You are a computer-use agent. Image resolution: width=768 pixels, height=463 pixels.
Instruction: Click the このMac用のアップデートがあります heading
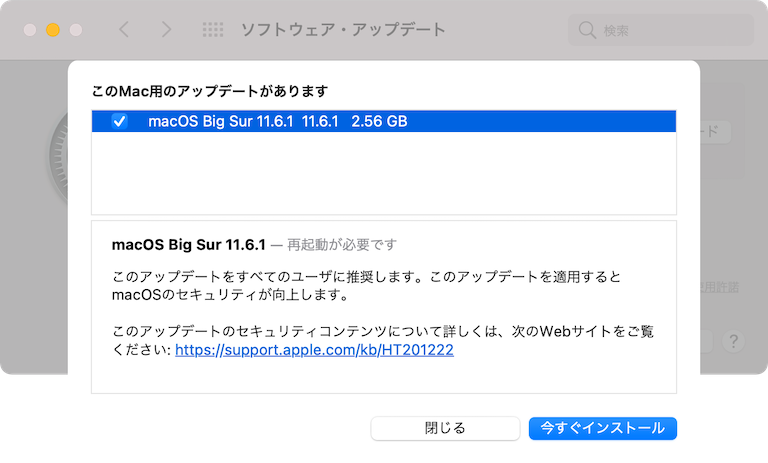click(x=210, y=91)
